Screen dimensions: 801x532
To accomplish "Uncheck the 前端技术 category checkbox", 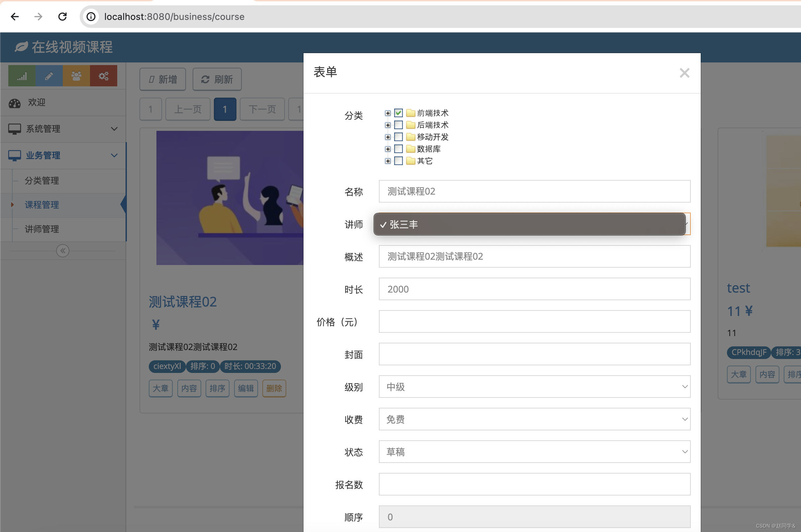I will click(398, 113).
